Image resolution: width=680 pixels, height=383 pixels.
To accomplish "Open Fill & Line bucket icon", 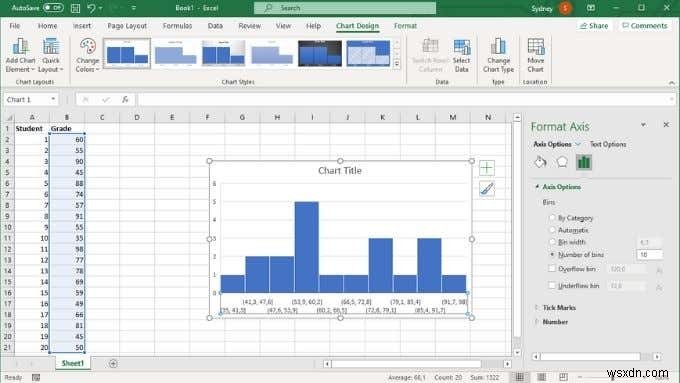I will pos(540,162).
